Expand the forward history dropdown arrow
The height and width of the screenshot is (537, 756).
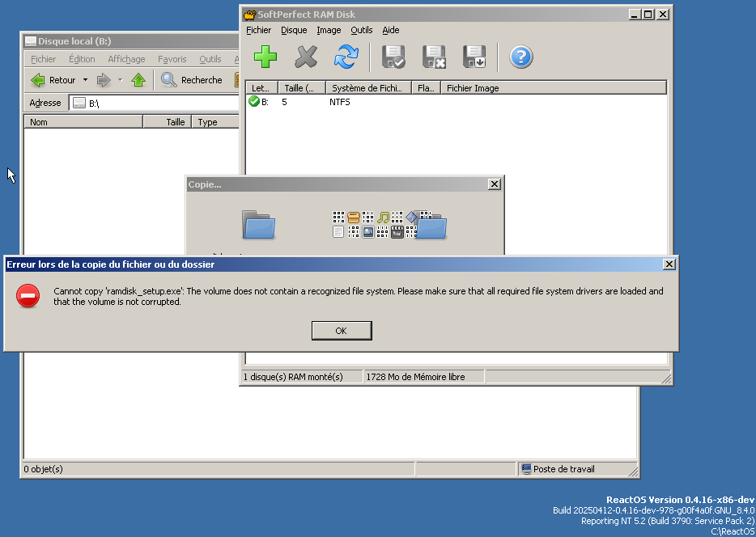point(120,80)
